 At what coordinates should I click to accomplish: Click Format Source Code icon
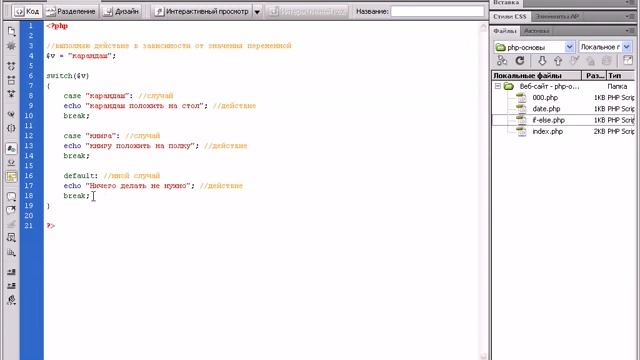point(11,300)
